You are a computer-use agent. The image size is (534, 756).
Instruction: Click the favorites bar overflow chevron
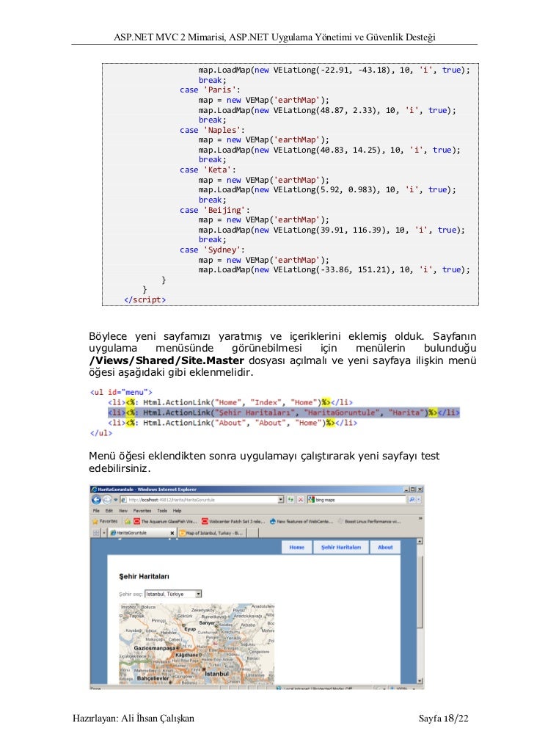coord(420,519)
